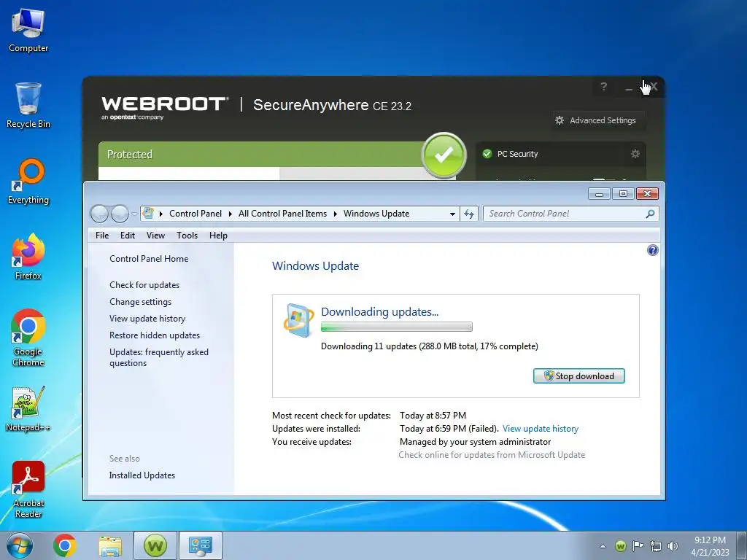Open the Windows Start menu orb
747x560 pixels.
tap(20, 545)
